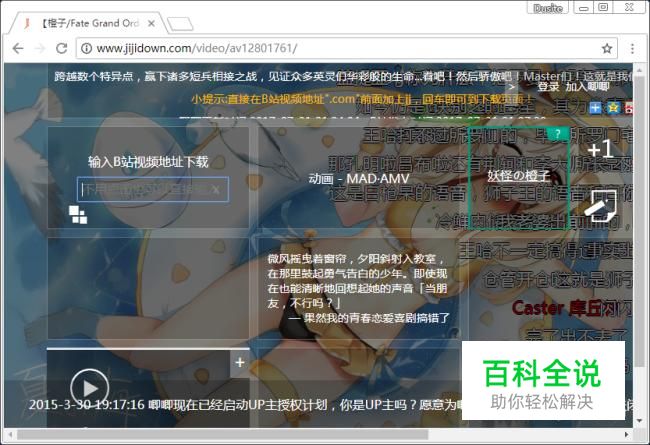Click the red Weibo share icon
Screen dimensions: 650x445
coord(629,108)
